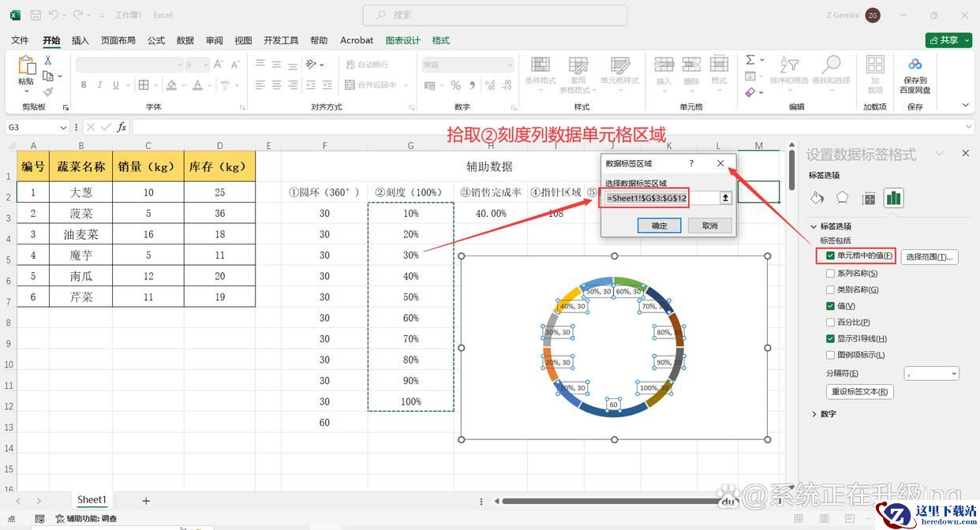Screen dimensions: 980x530
Task: Click the Cut scissors icon
Action: (x=48, y=61)
